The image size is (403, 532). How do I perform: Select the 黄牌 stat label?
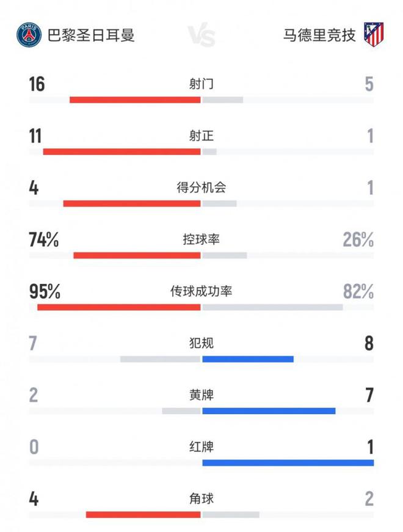(x=201, y=395)
